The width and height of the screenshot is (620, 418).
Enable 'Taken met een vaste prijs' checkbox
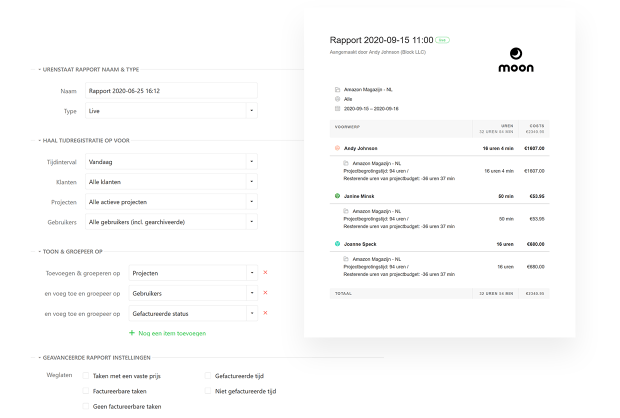pos(85,376)
